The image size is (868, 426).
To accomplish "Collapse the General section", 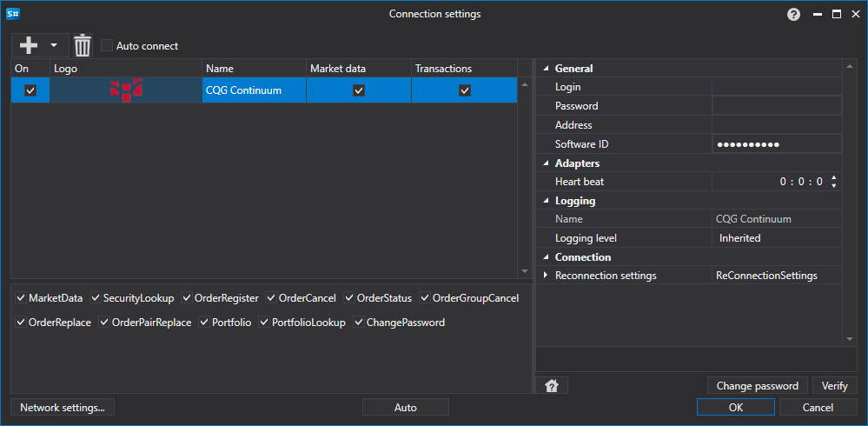I will click(x=547, y=69).
